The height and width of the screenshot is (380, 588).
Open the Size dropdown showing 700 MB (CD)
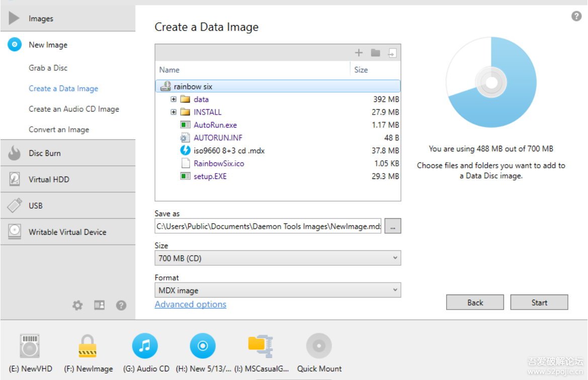click(x=278, y=258)
